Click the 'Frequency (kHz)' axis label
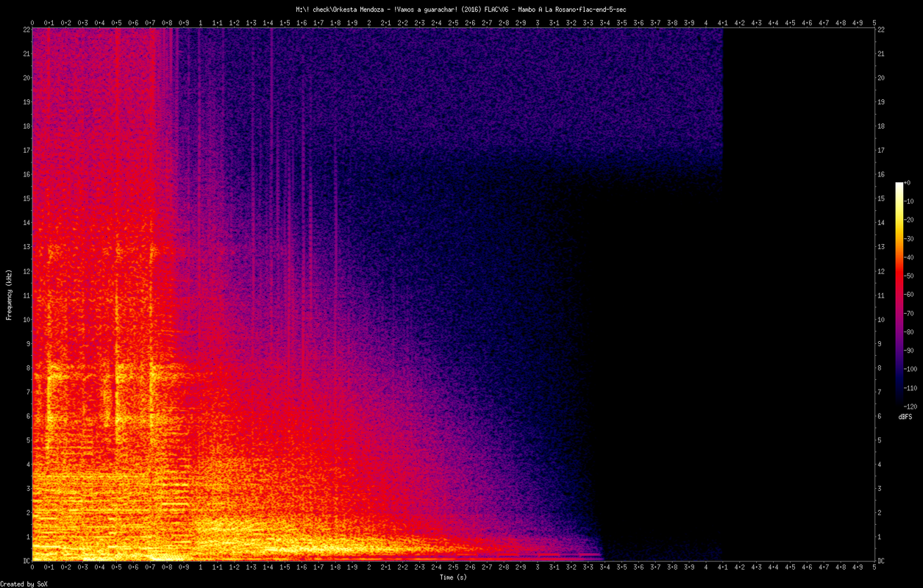Screen dimensions: 923x588 click(9, 294)
